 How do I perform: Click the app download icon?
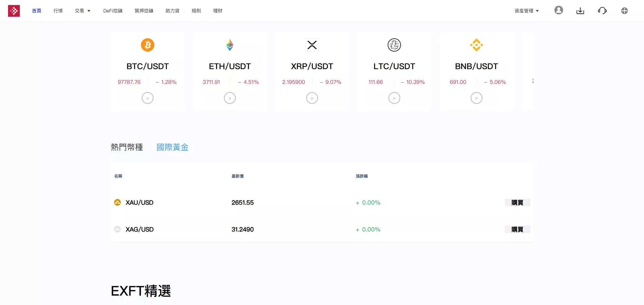[580, 10]
